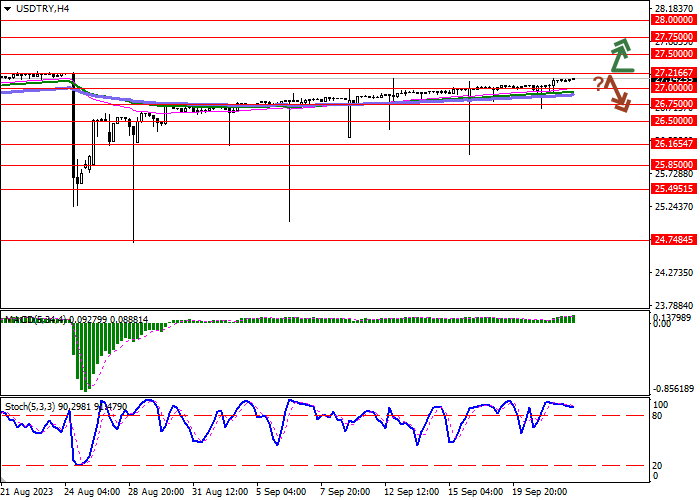700x500 pixels.
Task: Click the 5 Sep 04:00 time label
Action: click(281, 492)
